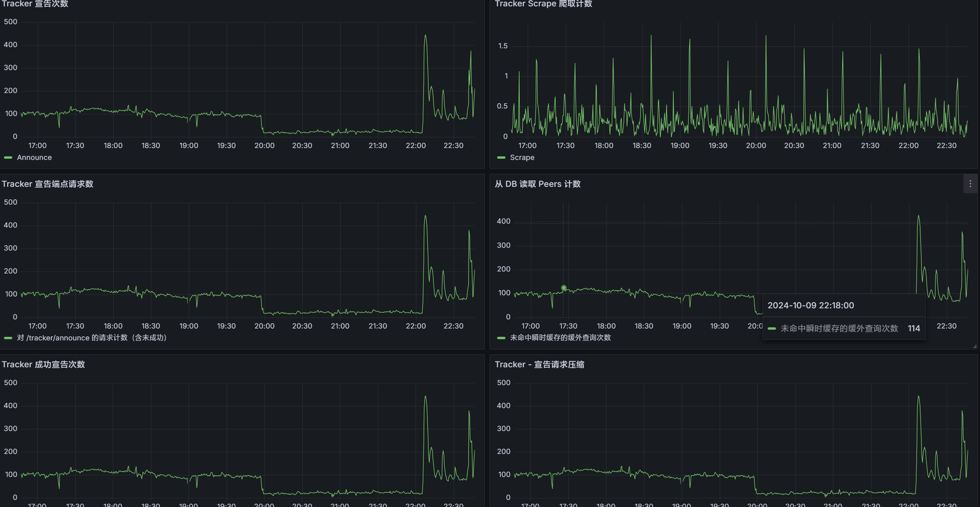Viewport: 980px width, 507px height.
Task: Click the tooltip value 114
Action: pos(913,329)
